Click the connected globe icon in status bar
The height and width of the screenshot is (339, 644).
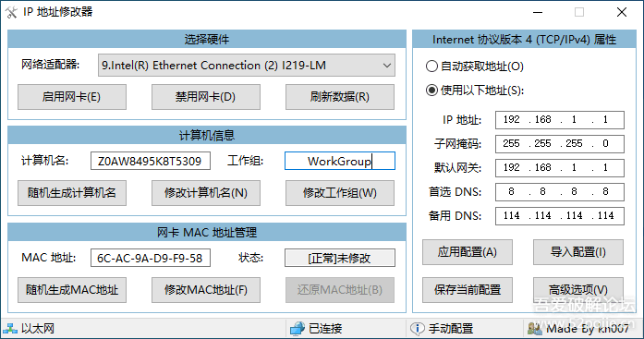[297, 328]
